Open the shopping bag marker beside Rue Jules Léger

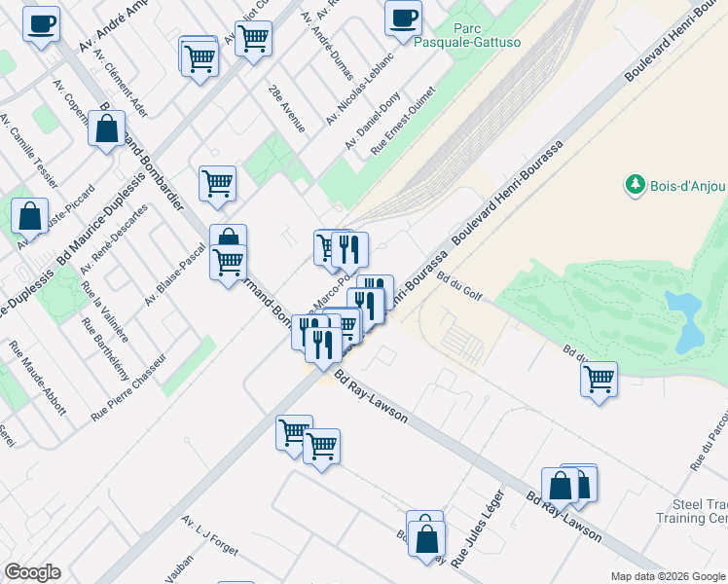tap(427, 540)
